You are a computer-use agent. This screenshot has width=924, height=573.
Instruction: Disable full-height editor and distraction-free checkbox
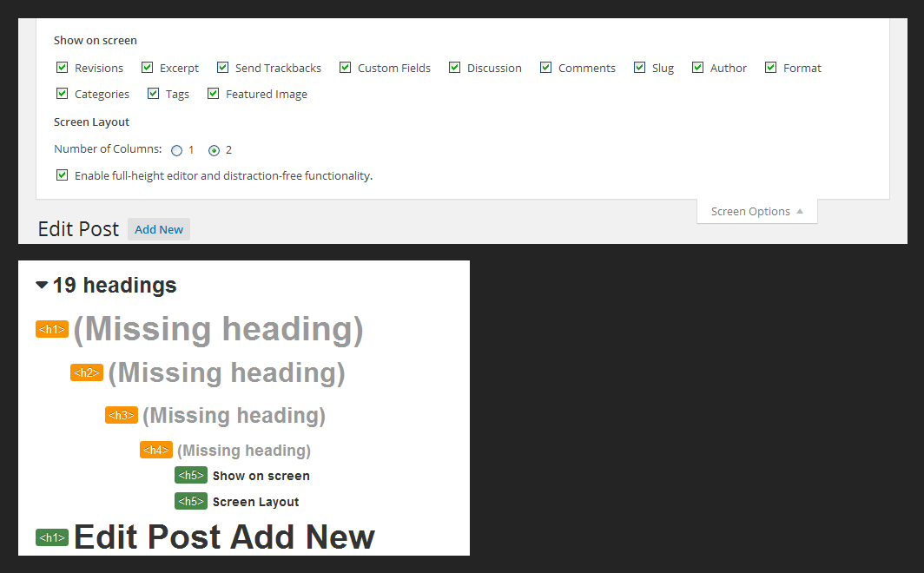62,175
